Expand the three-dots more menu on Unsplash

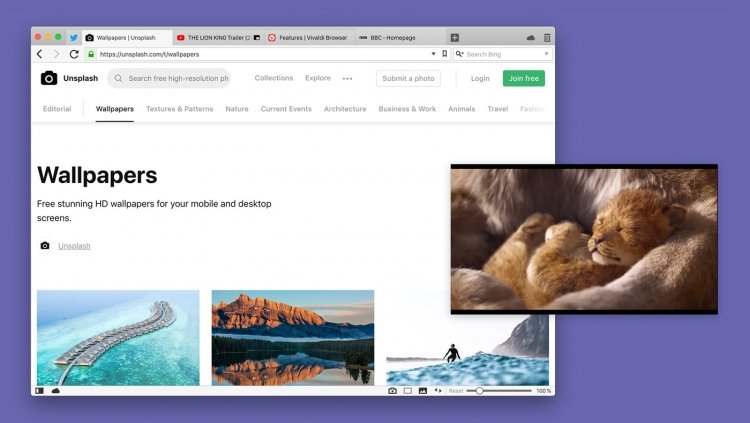(x=347, y=78)
